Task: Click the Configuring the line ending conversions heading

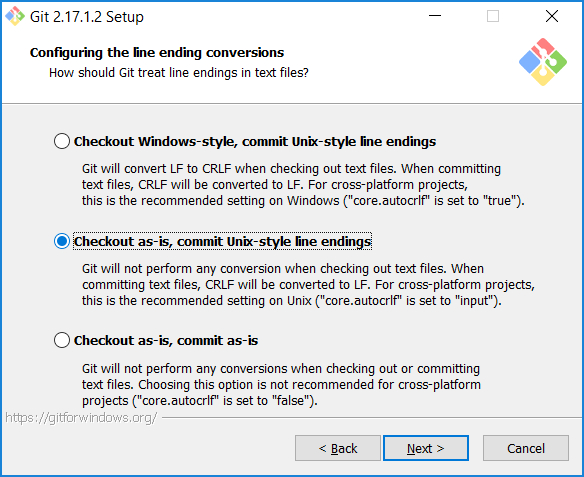Action: (157, 53)
